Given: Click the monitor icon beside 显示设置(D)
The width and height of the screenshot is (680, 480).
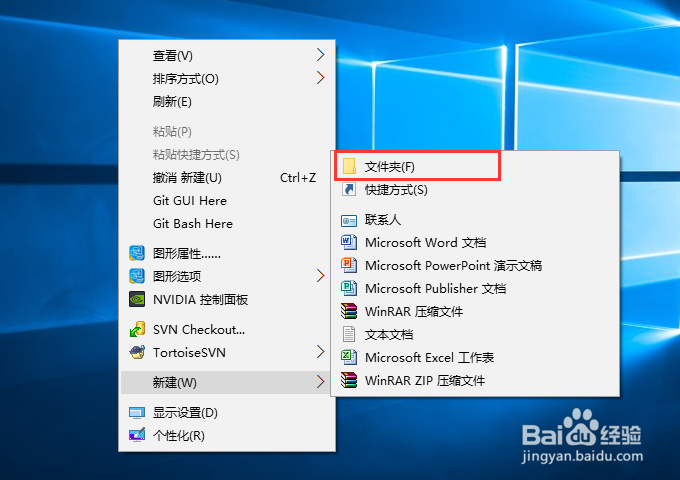Looking at the screenshot, I should (x=137, y=413).
